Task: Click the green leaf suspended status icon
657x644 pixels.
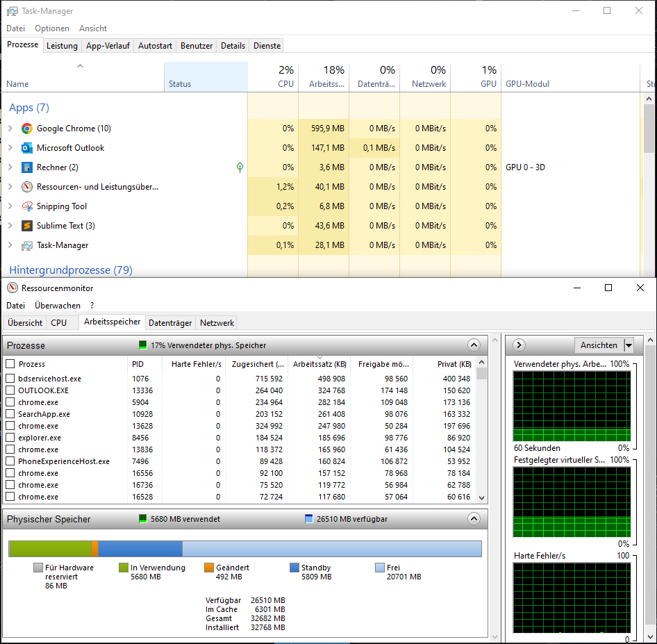Action: click(240, 167)
